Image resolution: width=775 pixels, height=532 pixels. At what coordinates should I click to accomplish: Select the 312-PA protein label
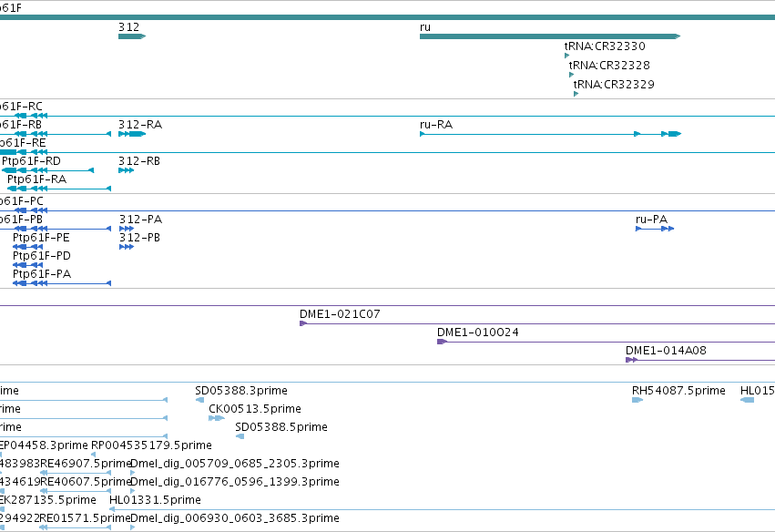(x=141, y=220)
